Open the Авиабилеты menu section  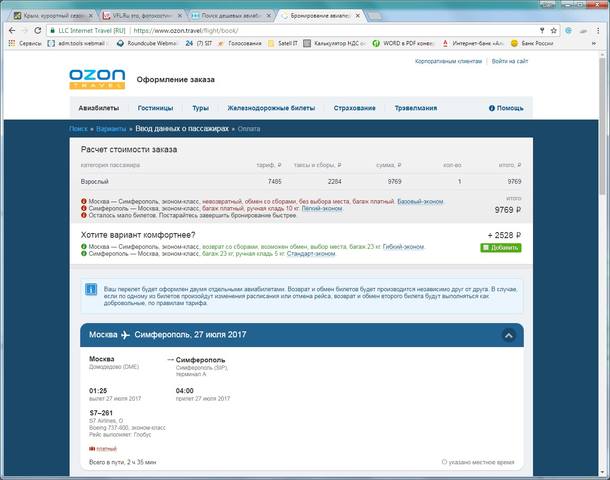pyautogui.click(x=99, y=108)
